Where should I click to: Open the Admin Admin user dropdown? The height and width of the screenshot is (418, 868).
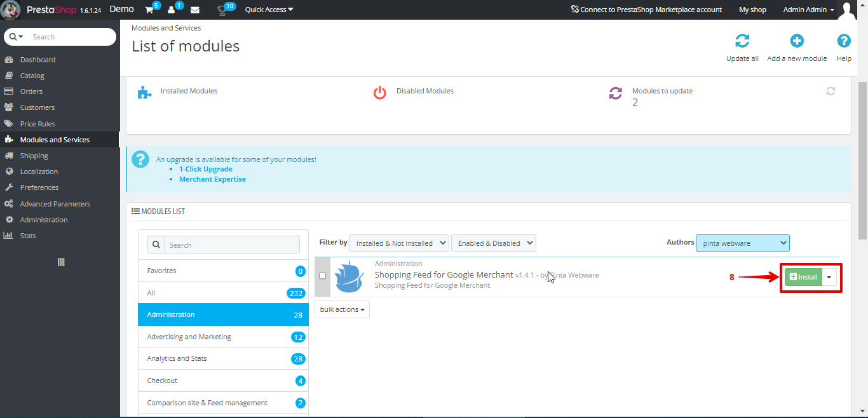[809, 10]
